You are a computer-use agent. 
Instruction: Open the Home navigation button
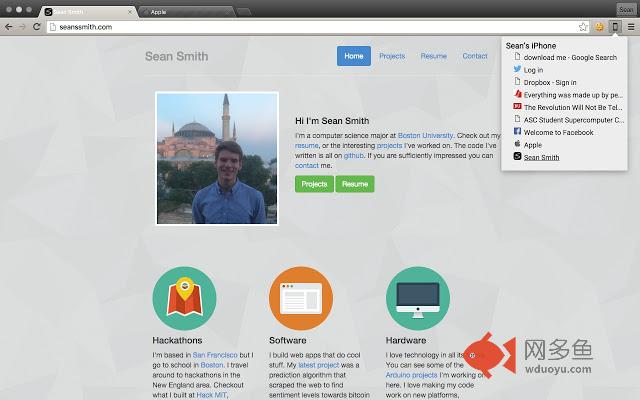click(x=354, y=56)
